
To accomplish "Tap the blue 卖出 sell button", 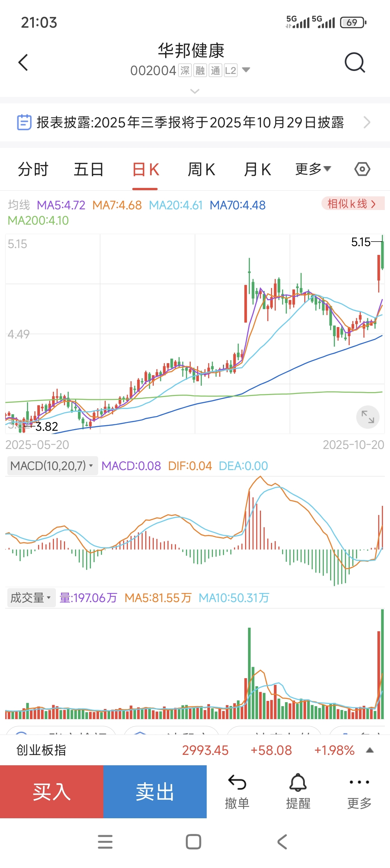I will 155,792.
